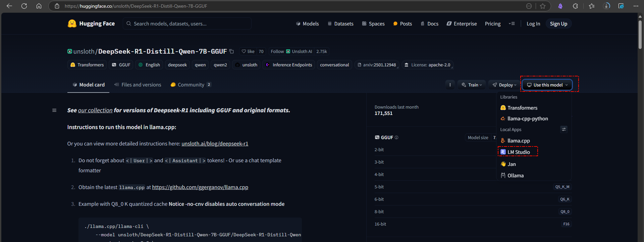Open browser three-dot settings menu

(x=636, y=6)
